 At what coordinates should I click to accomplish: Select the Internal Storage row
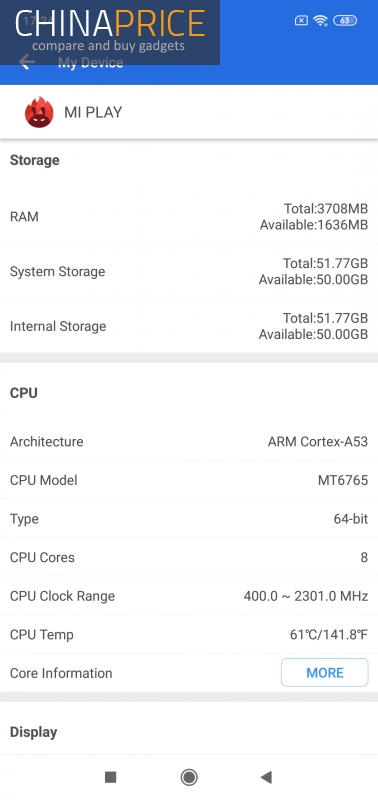189,326
